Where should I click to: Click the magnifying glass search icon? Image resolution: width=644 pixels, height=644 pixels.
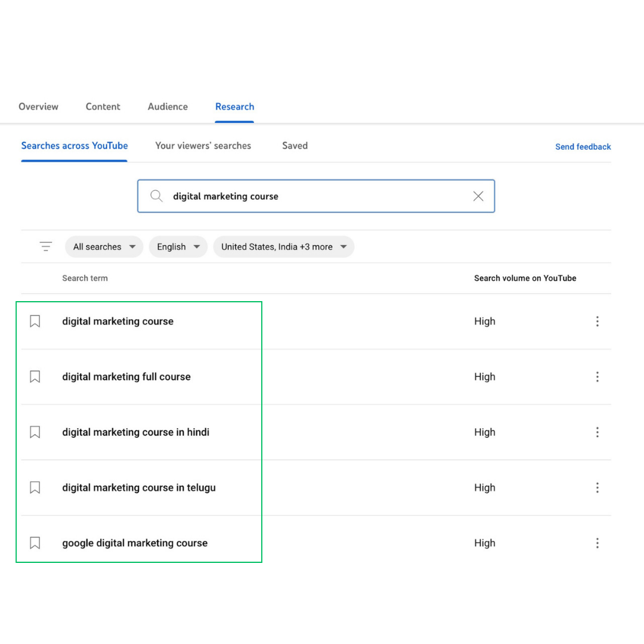point(156,196)
